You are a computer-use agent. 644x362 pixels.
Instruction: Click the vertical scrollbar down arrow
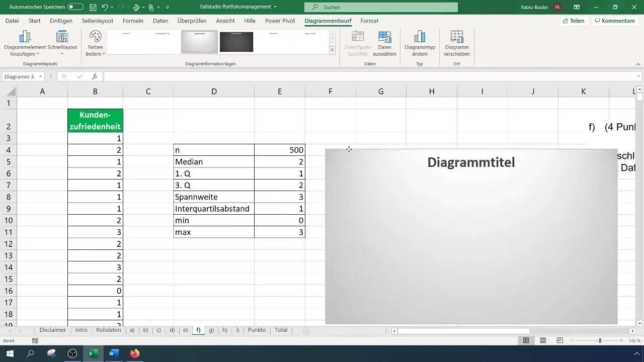(x=640, y=323)
